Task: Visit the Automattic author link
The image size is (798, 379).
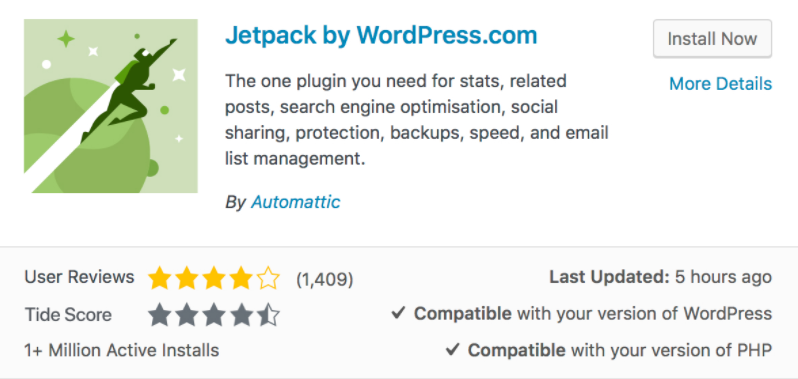Action: pos(296,202)
